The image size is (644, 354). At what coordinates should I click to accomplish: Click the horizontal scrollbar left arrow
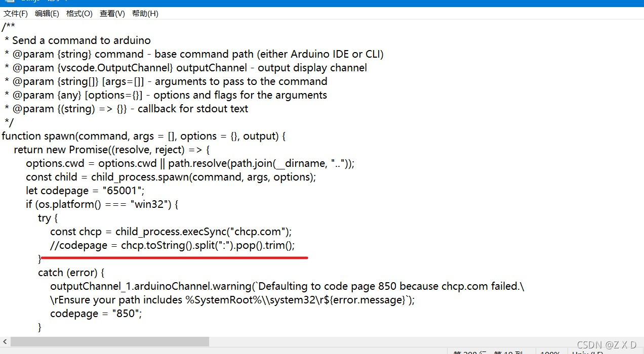point(5,342)
